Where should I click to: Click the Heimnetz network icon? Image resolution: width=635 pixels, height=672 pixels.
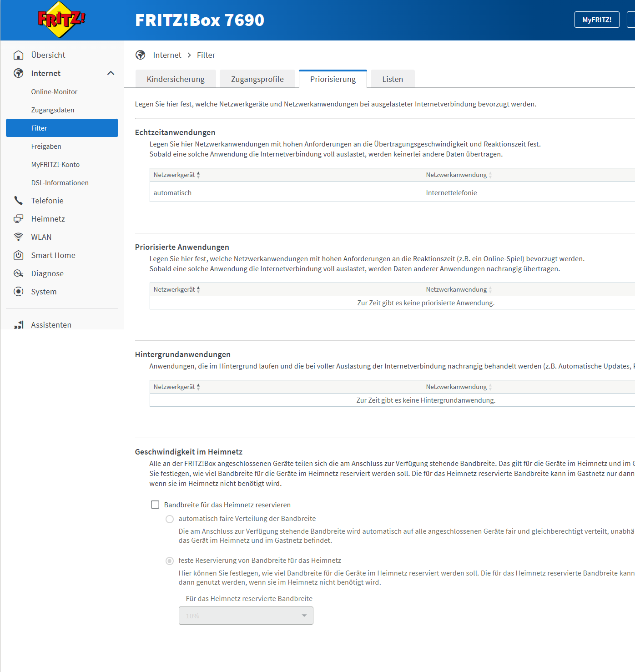point(19,219)
